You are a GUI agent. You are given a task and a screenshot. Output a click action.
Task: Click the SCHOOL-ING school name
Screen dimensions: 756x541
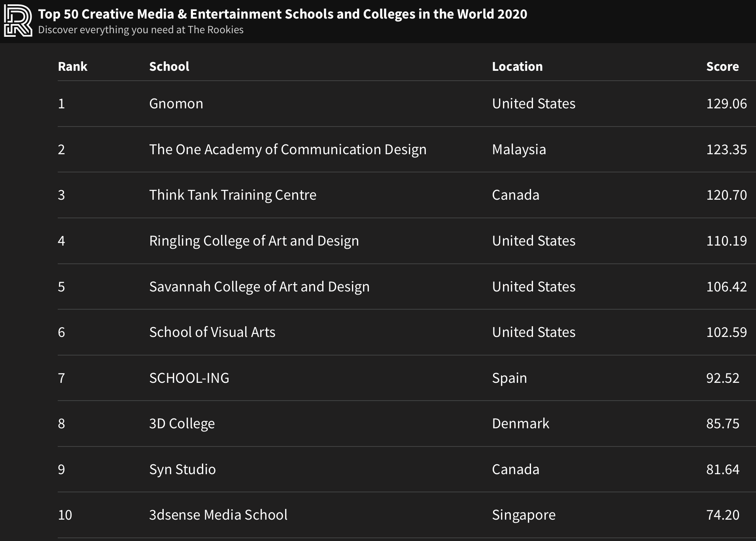(x=189, y=378)
